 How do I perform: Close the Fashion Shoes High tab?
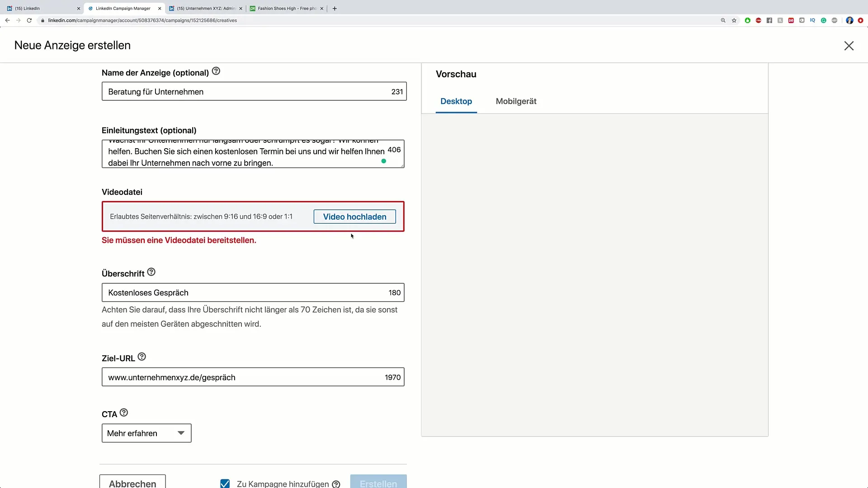point(321,8)
